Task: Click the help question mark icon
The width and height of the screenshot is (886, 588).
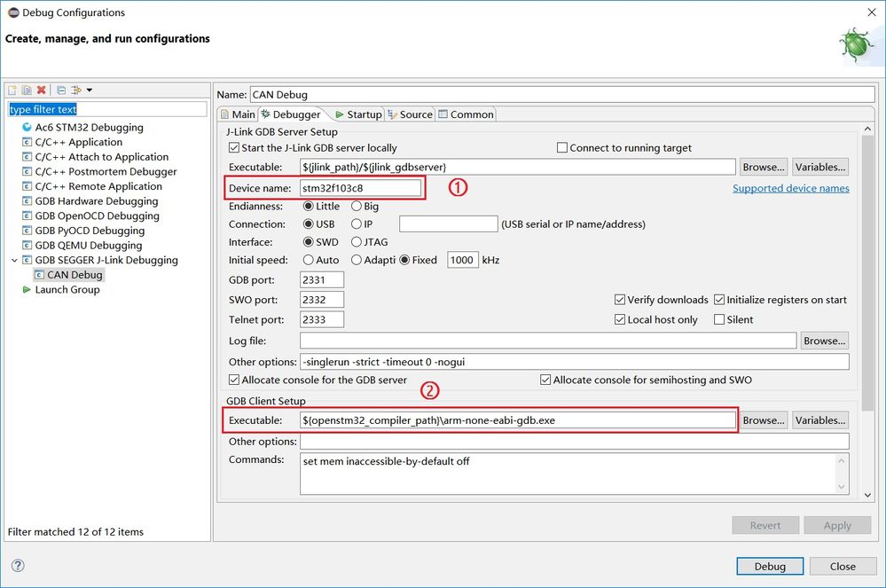Action: coord(18,565)
